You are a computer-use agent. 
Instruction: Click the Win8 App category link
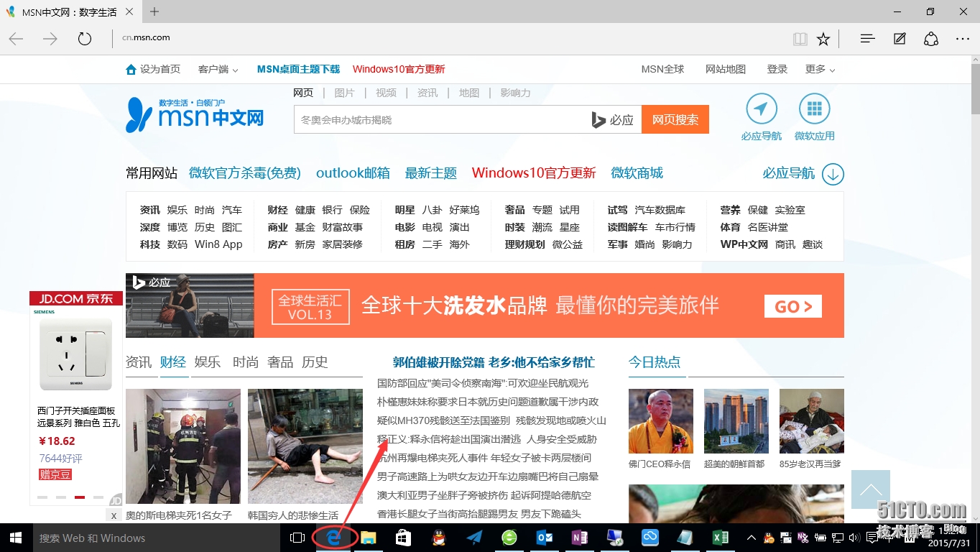click(218, 244)
